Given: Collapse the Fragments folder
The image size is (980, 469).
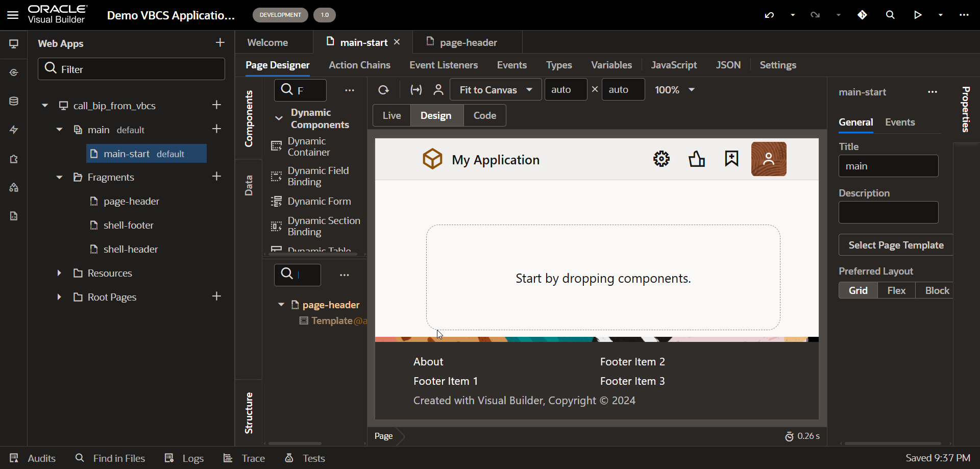Looking at the screenshot, I should [59, 177].
